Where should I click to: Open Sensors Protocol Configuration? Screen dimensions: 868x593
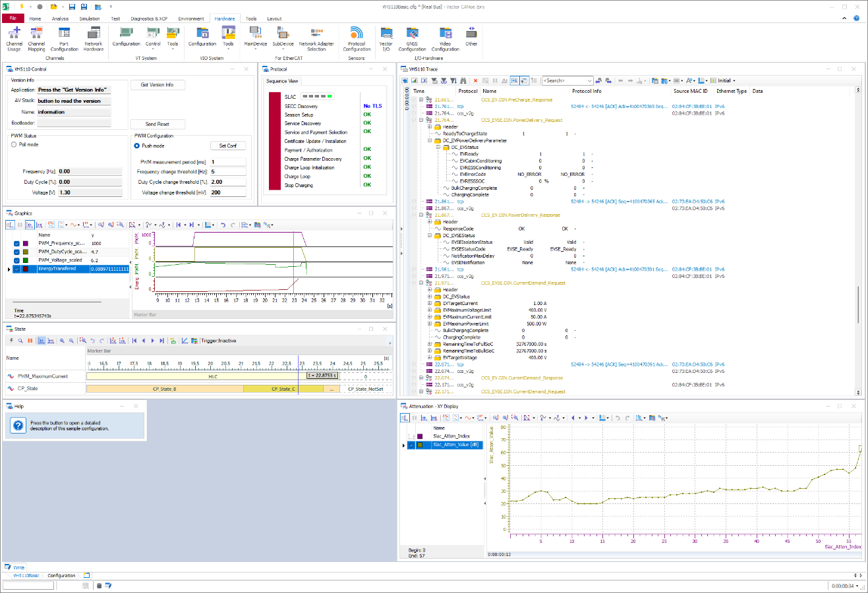point(357,40)
